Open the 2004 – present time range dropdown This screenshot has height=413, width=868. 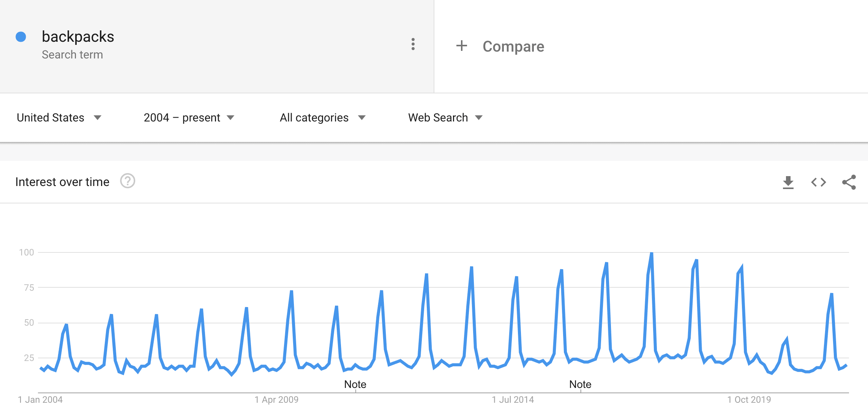189,118
